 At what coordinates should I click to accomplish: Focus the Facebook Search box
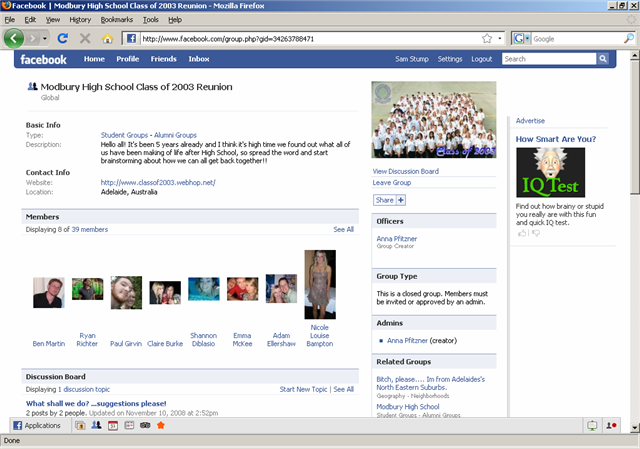pyautogui.click(x=549, y=59)
